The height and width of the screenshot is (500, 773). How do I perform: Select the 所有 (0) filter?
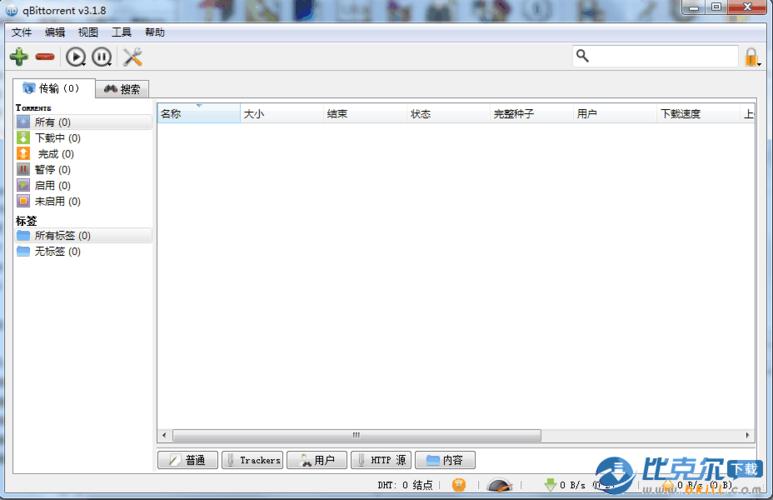click(x=84, y=122)
